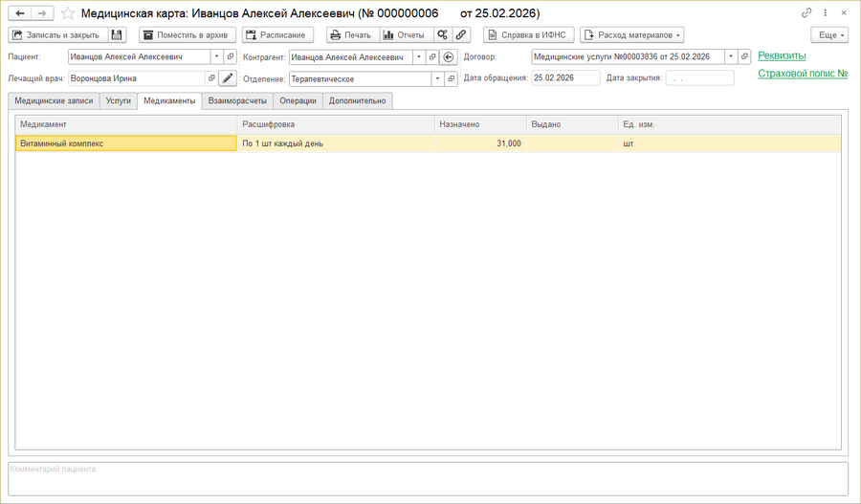The image size is (861, 504).
Task: Click the chain link icon beside Отчеты
Action: coord(461,35)
